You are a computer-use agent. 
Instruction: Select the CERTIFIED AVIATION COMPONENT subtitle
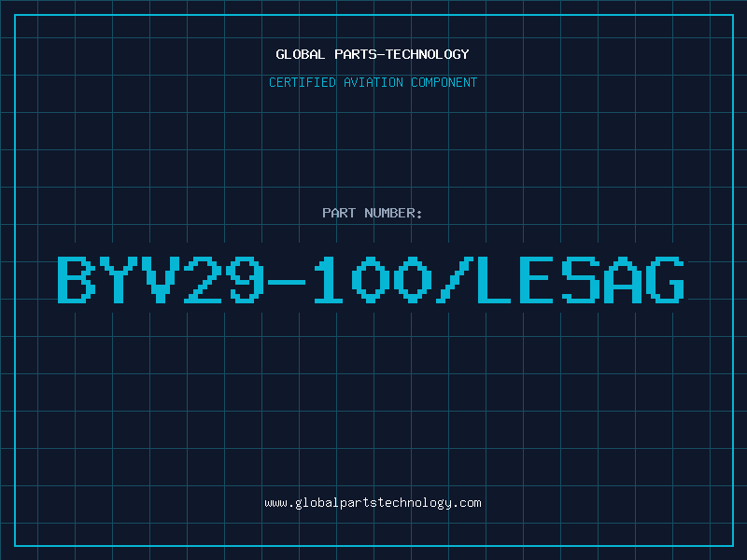tap(373, 82)
